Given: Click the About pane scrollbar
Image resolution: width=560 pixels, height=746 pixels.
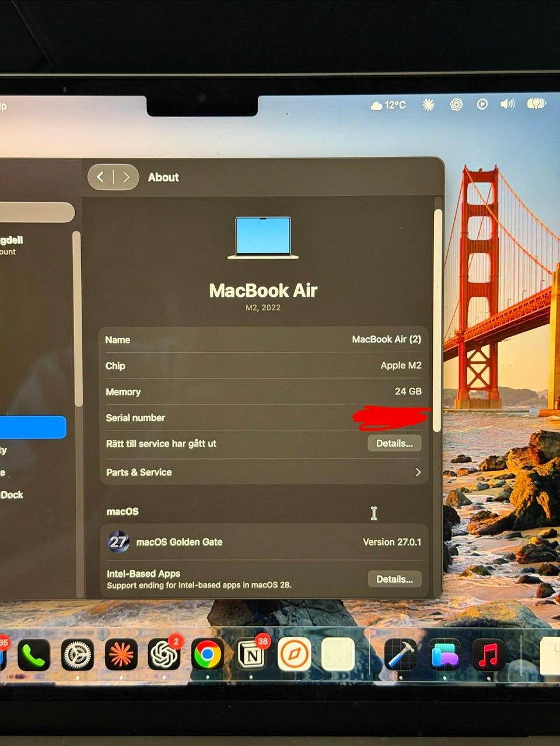Looking at the screenshot, I should [x=438, y=321].
